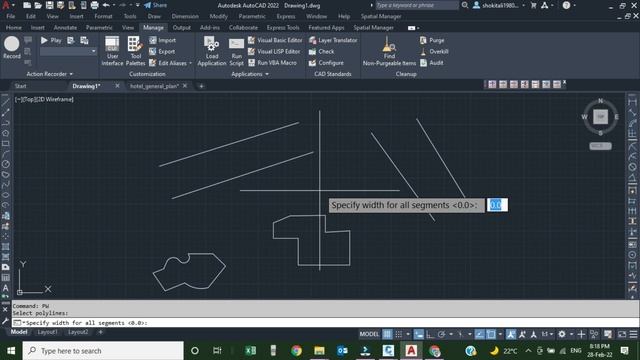
Task: Run the Overkill cleanup tool
Action: pos(434,51)
